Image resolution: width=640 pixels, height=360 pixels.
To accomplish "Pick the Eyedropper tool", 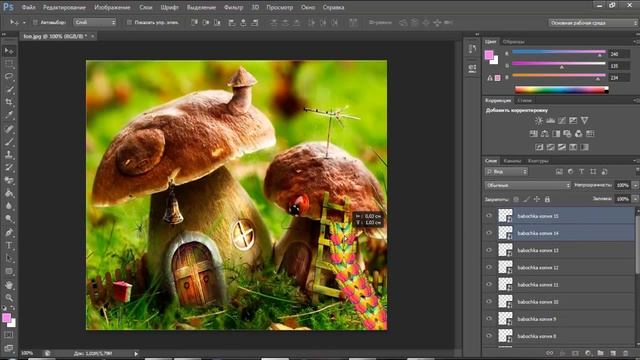I will point(9,115).
